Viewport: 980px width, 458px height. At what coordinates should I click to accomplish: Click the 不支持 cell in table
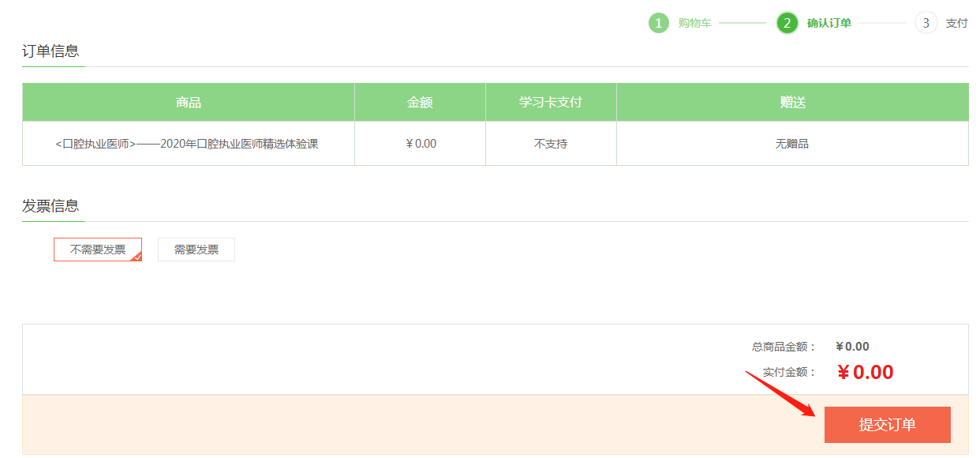coord(550,144)
